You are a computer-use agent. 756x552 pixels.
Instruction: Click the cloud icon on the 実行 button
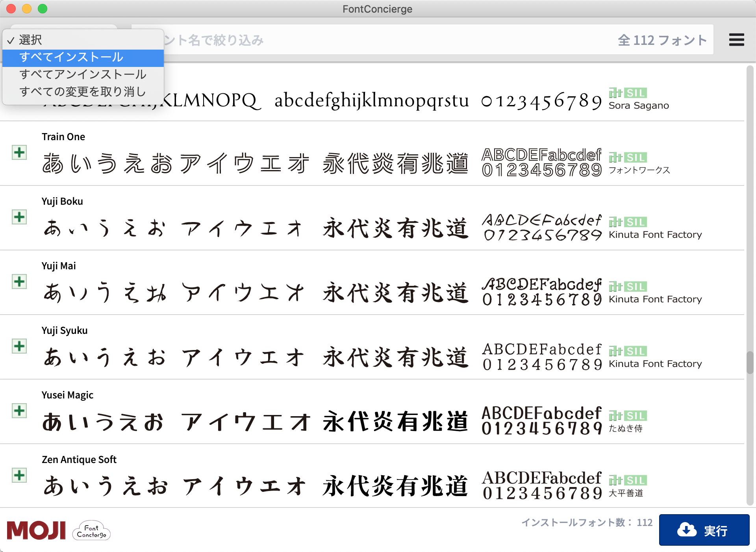click(686, 530)
